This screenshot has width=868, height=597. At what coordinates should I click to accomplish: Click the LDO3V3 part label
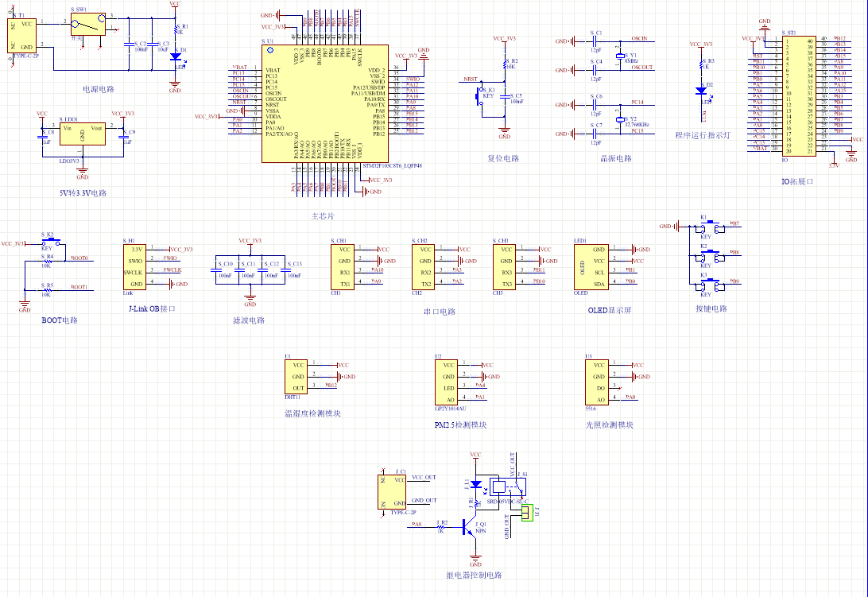click(x=69, y=161)
